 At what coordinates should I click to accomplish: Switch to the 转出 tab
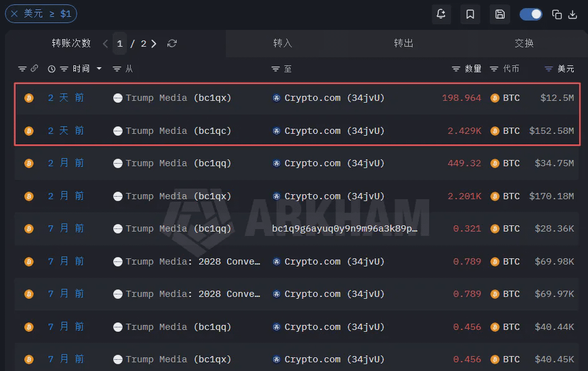(x=403, y=43)
